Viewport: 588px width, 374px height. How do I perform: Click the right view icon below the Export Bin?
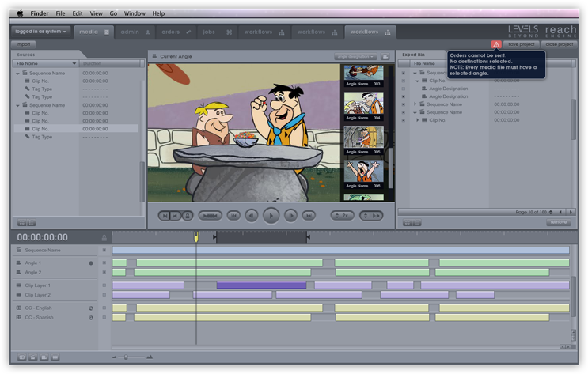click(x=416, y=223)
